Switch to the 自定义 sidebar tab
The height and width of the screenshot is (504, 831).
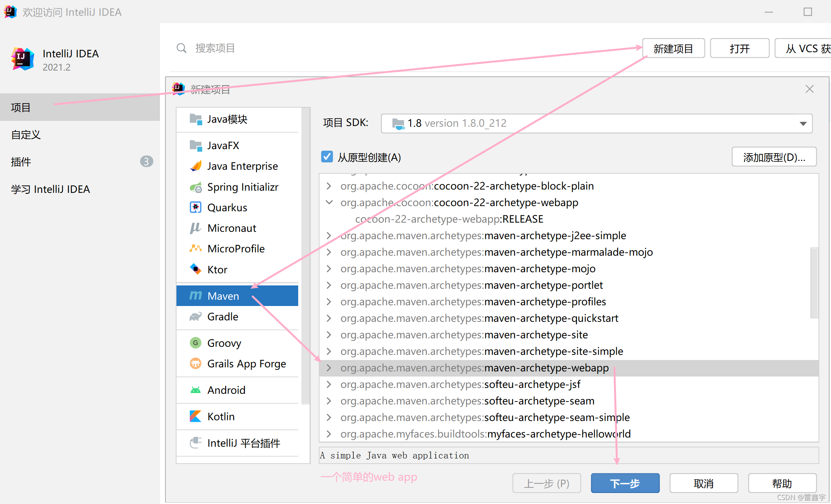pos(26,134)
